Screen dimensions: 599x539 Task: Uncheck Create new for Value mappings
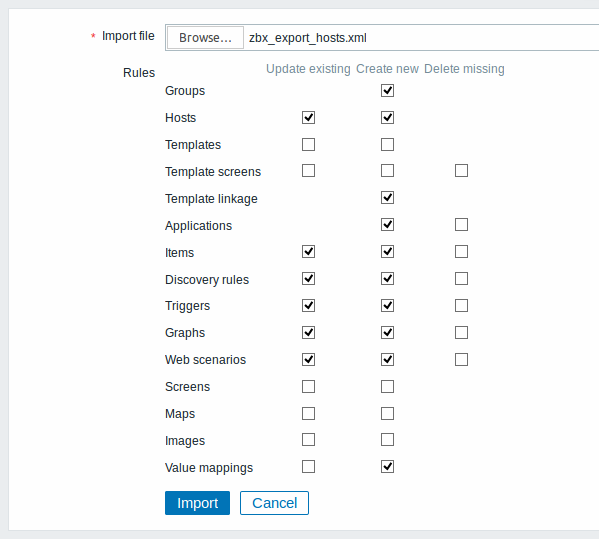pos(387,466)
